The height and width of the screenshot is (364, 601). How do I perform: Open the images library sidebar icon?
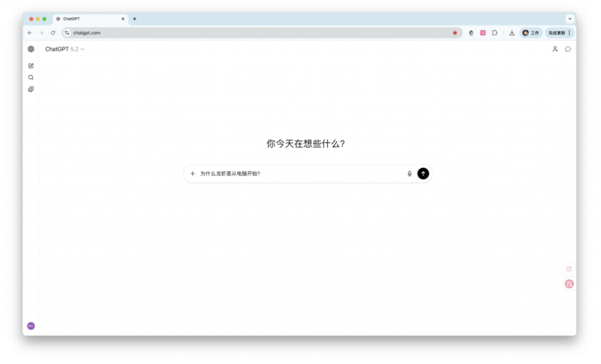(31, 89)
